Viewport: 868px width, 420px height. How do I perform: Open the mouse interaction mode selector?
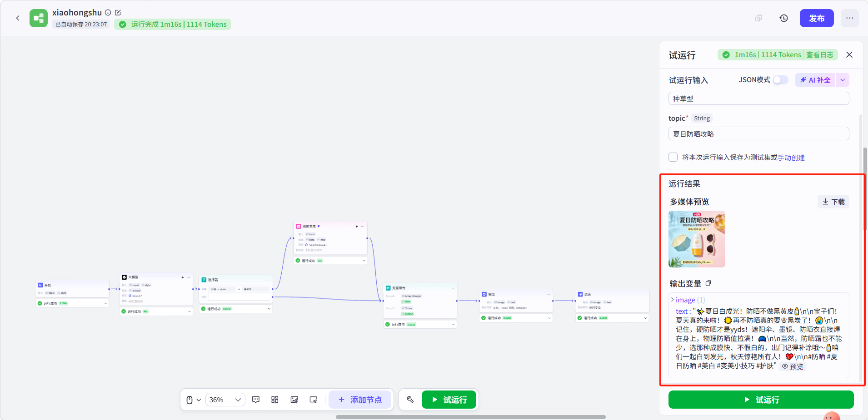[193, 400]
